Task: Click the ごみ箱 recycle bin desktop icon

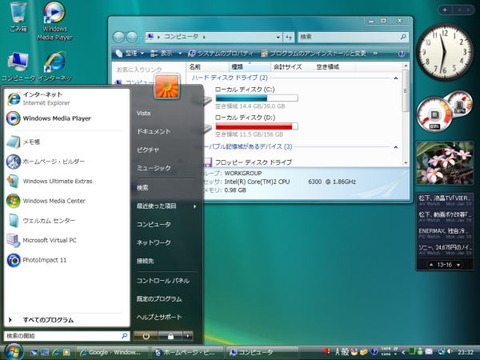Action: [x=18, y=17]
